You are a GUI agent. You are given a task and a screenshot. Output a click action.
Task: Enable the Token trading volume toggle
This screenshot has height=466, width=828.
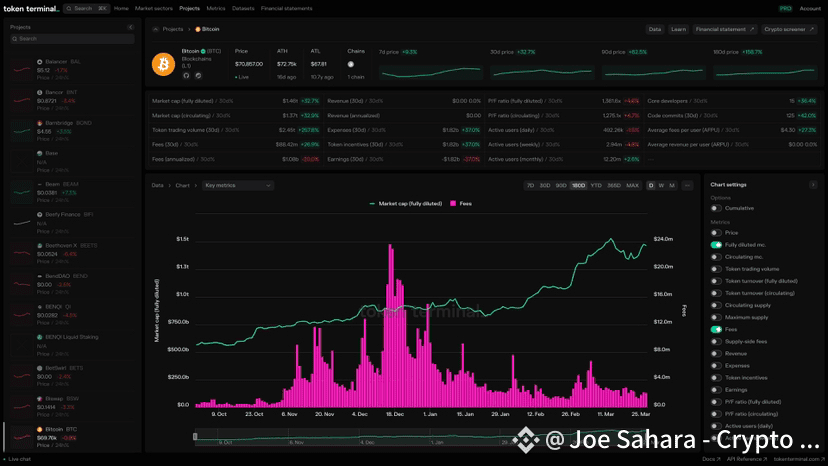coord(716,269)
